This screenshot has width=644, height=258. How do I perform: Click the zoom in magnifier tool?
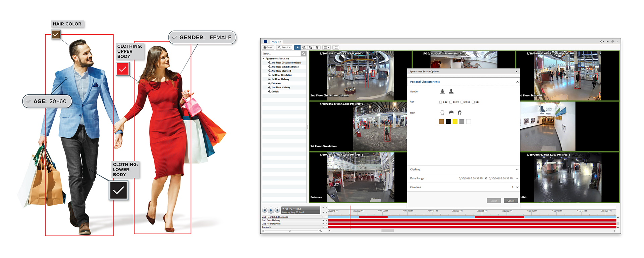(x=304, y=48)
